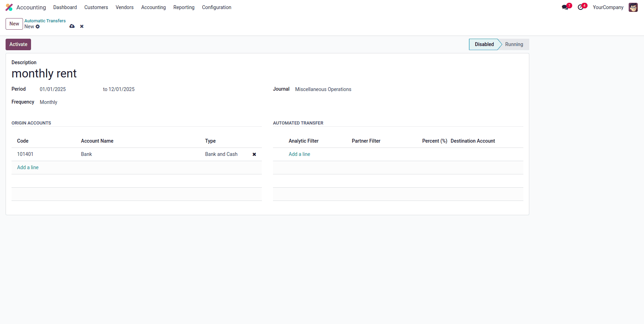The height and width of the screenshot is (324, 644).
Task: Add a line under Origin Accounts
Action: tap(28, 167)
